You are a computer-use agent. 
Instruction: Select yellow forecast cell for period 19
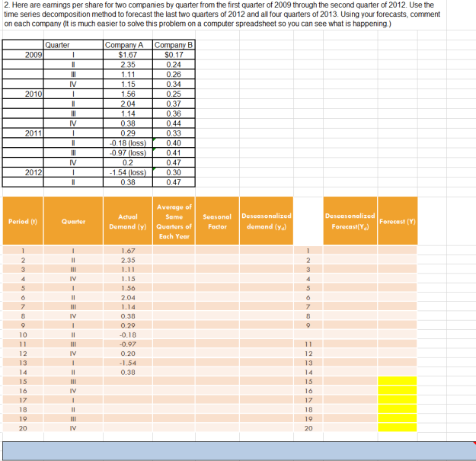398,418
